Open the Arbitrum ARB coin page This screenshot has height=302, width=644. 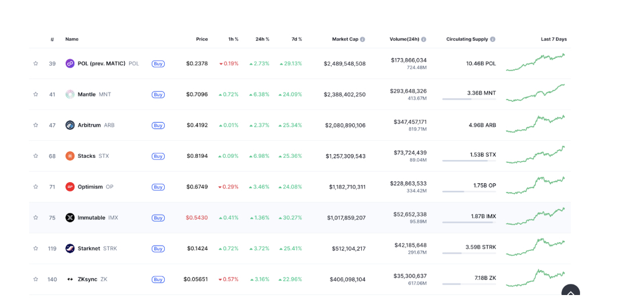[x=96, y=125]
